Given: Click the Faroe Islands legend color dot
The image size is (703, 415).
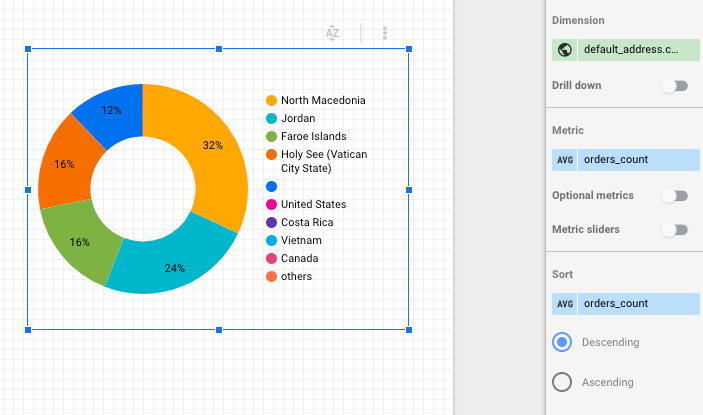Looking at the screenshot, I should (271, 136).
